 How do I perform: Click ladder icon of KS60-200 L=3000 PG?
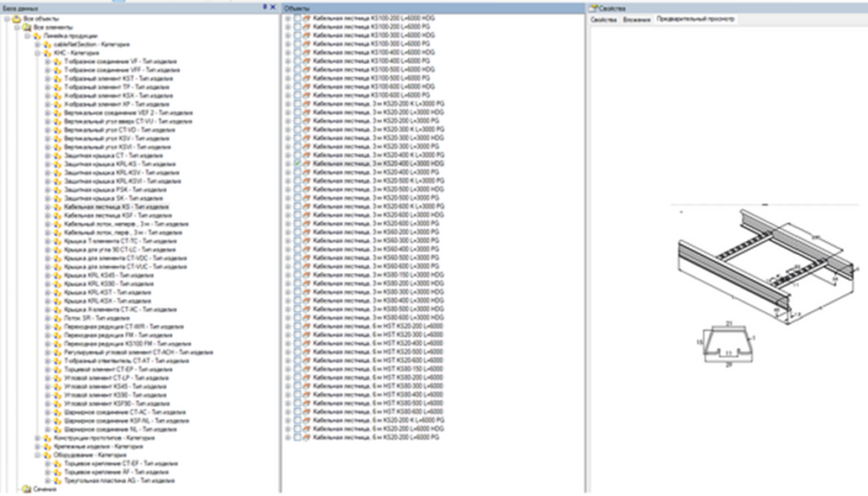pos(307,232)
